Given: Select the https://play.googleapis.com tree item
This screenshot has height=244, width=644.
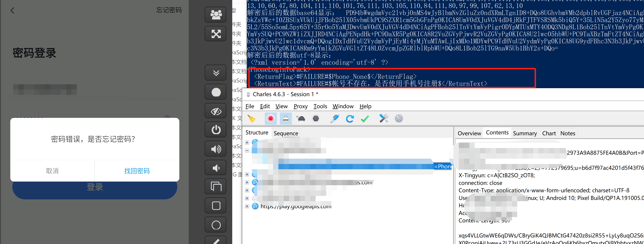Looking at the screenshot, I should [x=296, y=206].
